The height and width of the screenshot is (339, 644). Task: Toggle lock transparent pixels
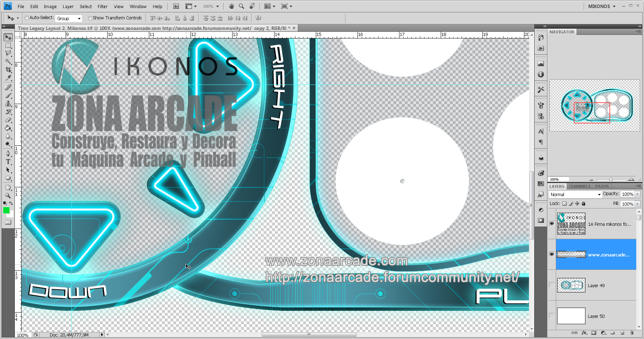click(564, 204)
